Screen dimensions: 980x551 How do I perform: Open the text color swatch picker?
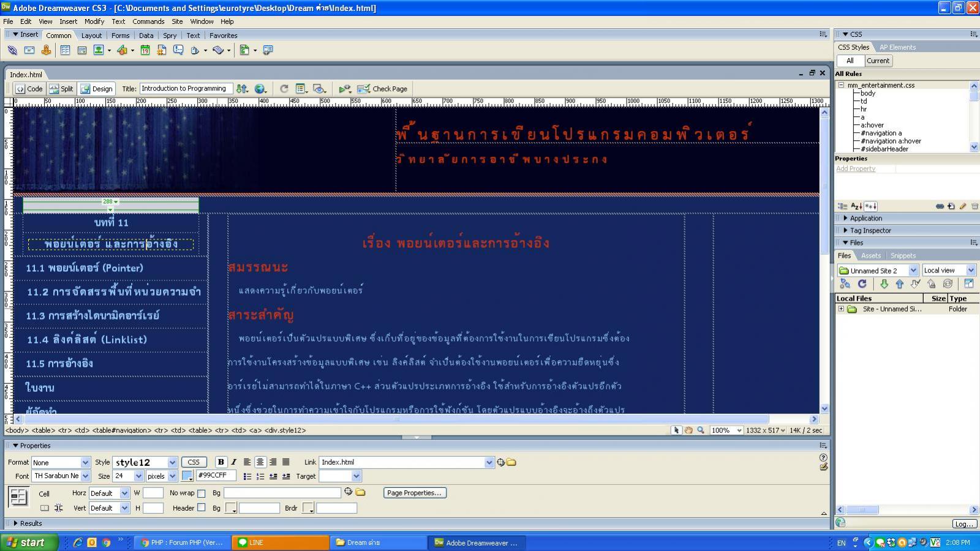(187, 476)
